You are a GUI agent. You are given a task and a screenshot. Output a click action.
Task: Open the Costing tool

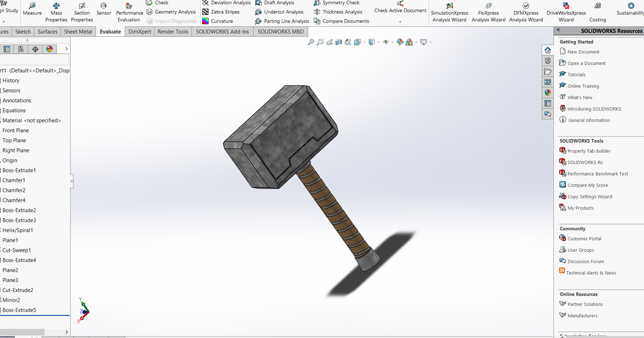click(598, 12)
